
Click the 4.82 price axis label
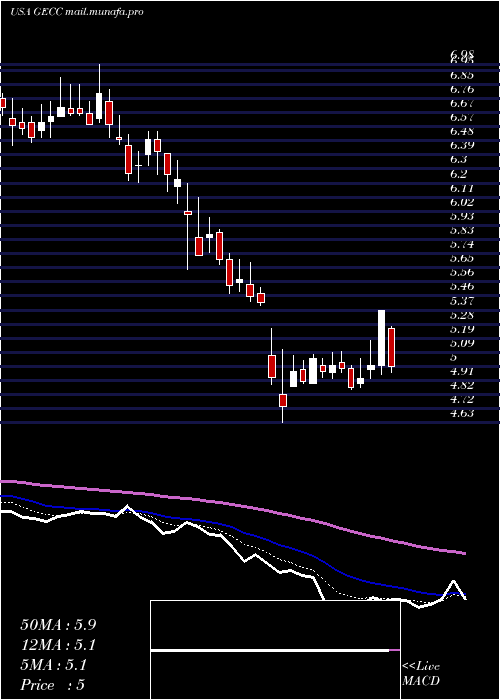(462, 386)
